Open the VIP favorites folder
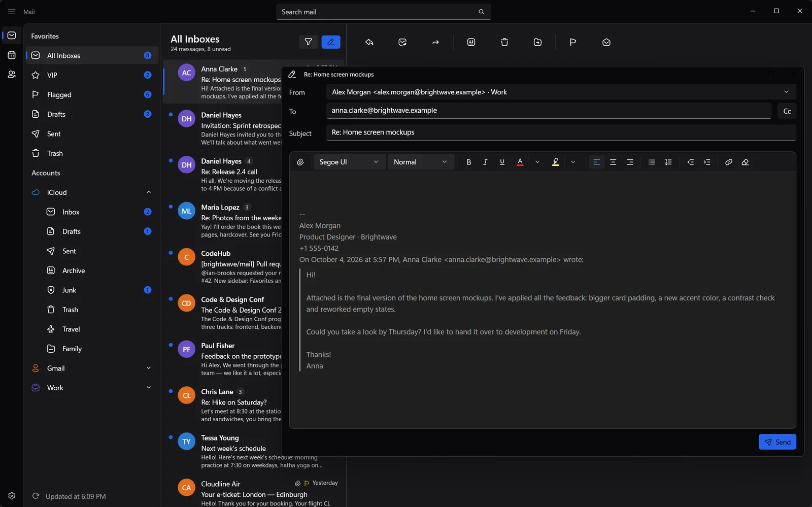Screen dimensions: 812x507 click(x=92, y=75)
